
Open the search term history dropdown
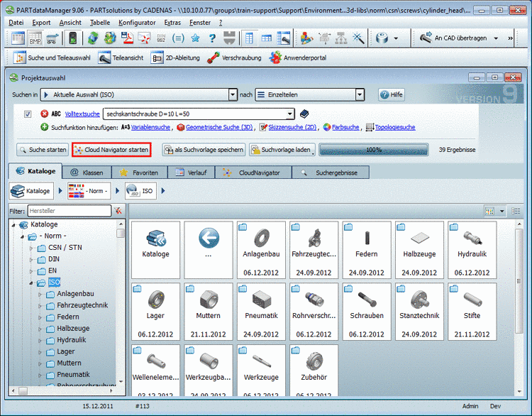[289, 114]
